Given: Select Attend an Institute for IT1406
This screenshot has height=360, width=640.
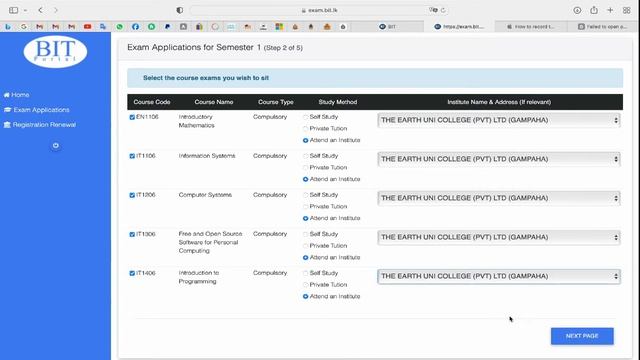Looking at the screenshot, I should 305,297.
